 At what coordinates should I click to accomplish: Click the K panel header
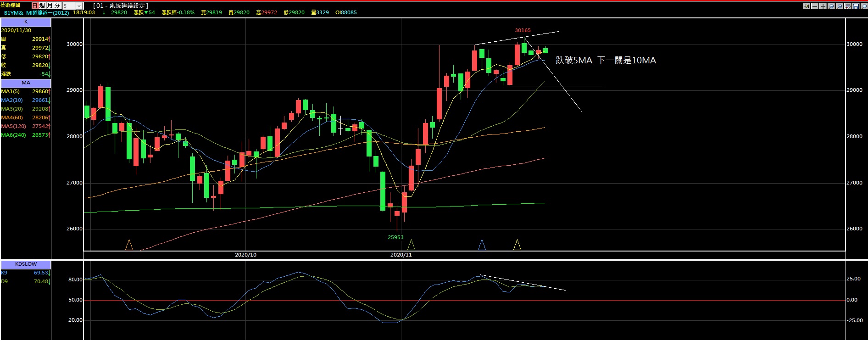[26, 22]
